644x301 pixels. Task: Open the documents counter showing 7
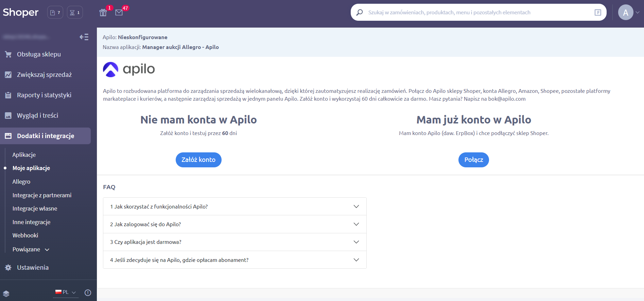pyautogui.click(x=55, y=13)
